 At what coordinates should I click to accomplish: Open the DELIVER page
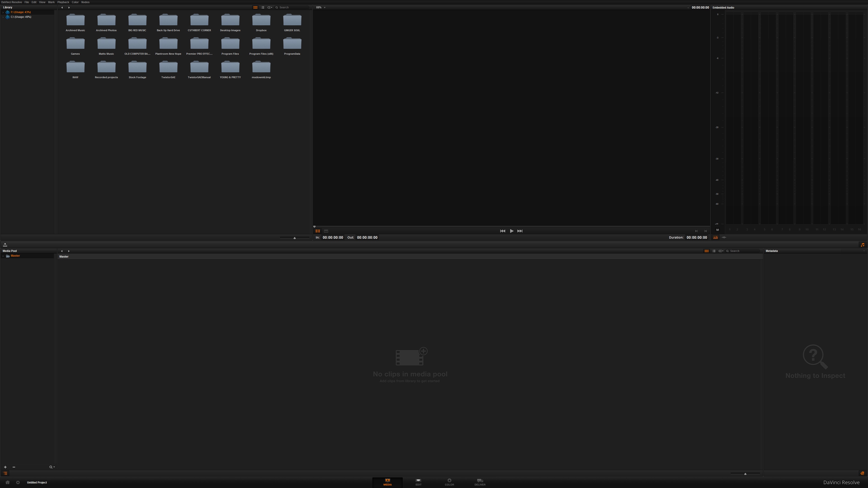tap(480, 482)
